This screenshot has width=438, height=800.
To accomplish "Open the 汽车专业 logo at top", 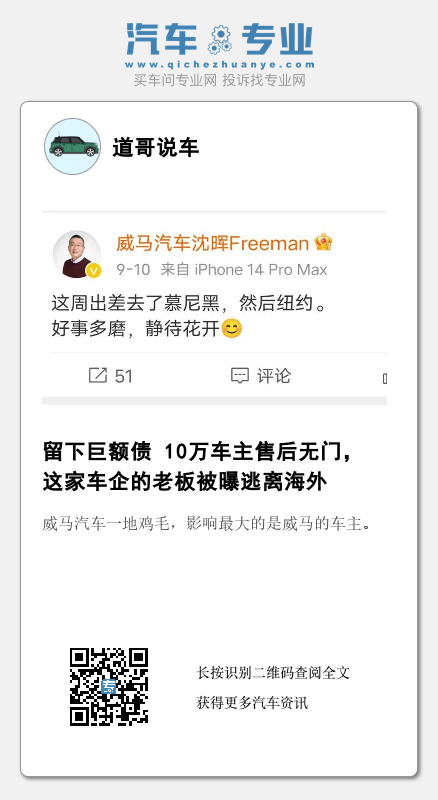I will pos(220,40).
